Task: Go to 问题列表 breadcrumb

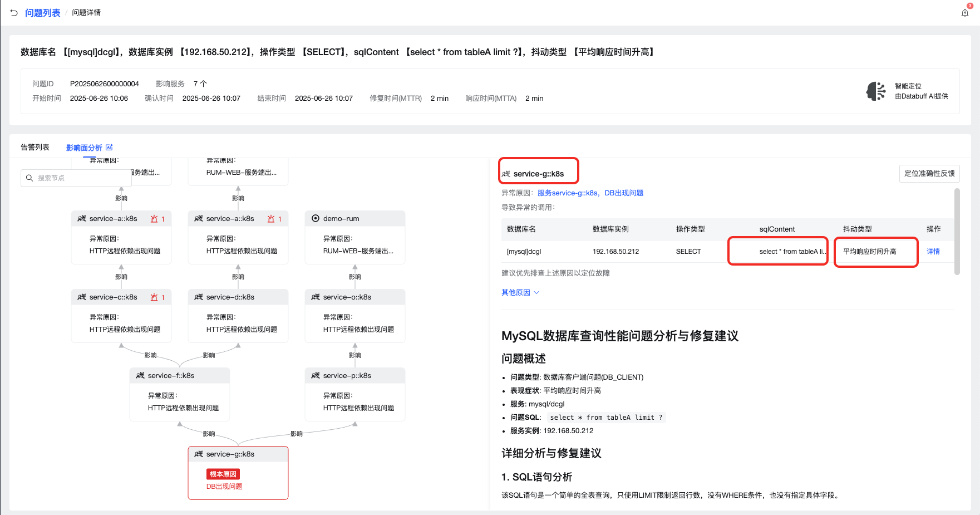Action: click(42, 13)
